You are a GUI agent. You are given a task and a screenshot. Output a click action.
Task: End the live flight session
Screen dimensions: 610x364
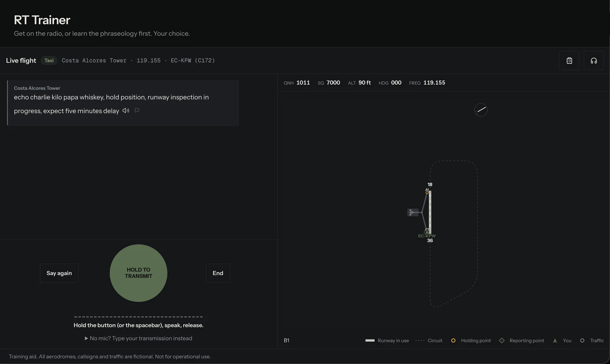tap(218, 273)
